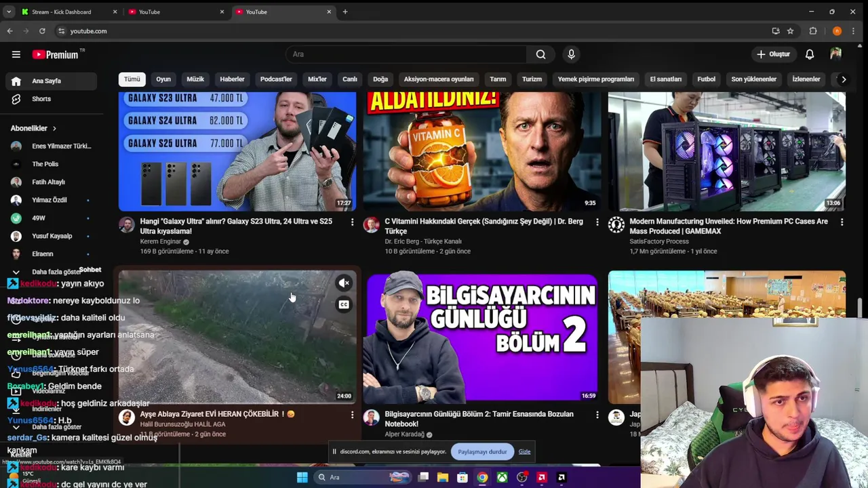Select the Turizm filter chip
This screenshot has height=488, width=868.
coord(532,79)
